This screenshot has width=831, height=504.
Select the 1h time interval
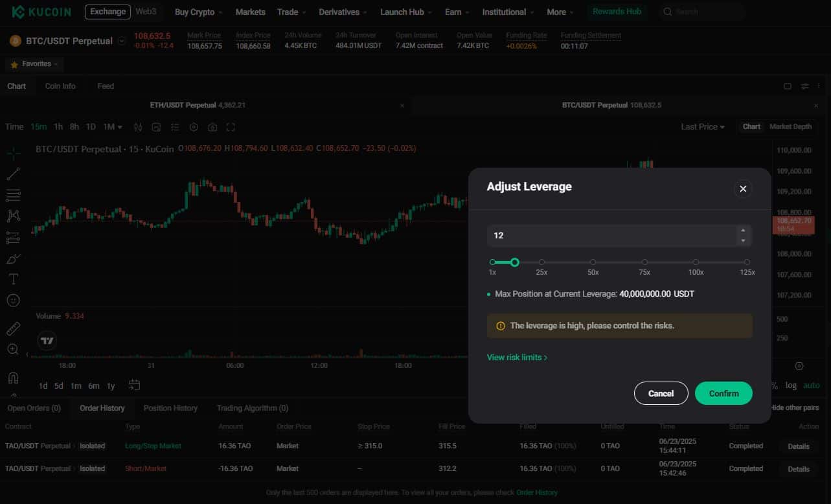[x=58, y=127]
